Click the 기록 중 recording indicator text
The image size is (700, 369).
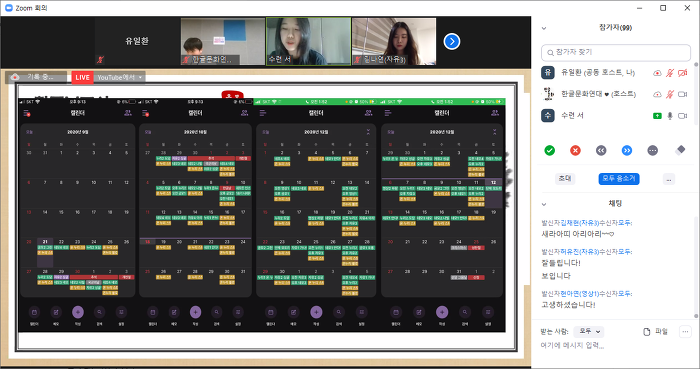[x=40, y=77]
